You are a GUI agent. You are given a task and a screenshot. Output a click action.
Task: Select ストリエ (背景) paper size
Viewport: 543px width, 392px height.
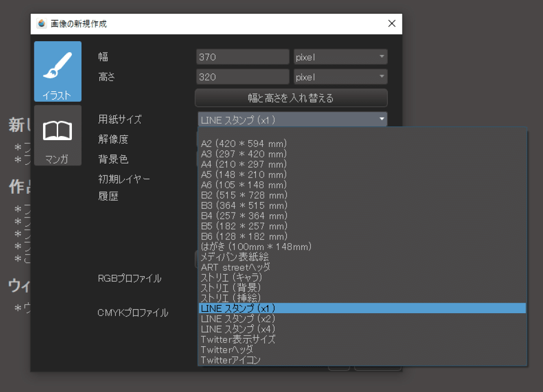point(362,288)
